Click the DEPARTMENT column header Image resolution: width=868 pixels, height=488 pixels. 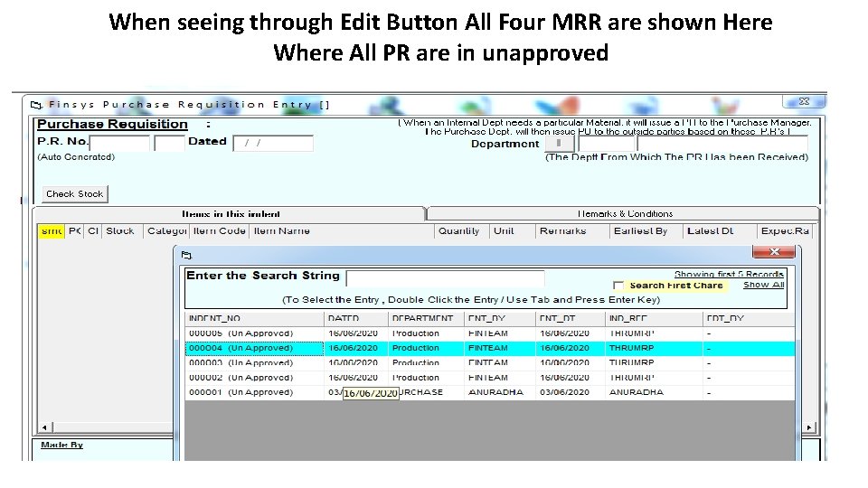point(426,319)
